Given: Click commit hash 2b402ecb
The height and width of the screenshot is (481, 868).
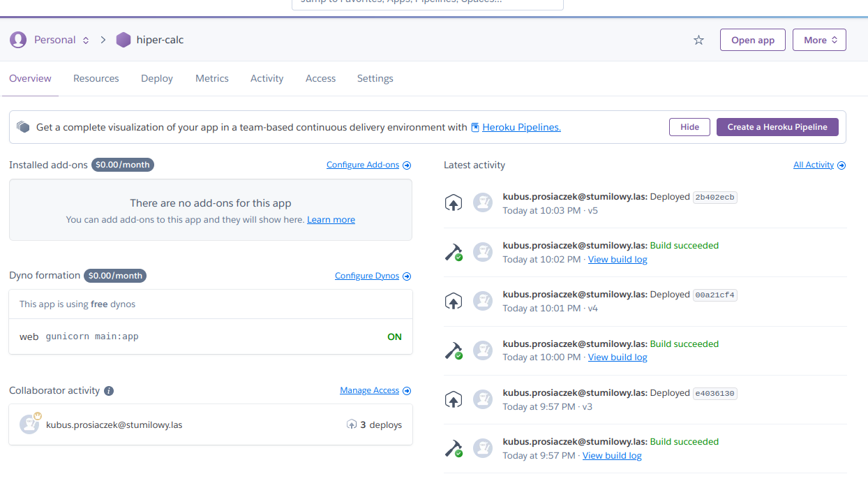Looking at the screenshot, I should coord(715,198).
